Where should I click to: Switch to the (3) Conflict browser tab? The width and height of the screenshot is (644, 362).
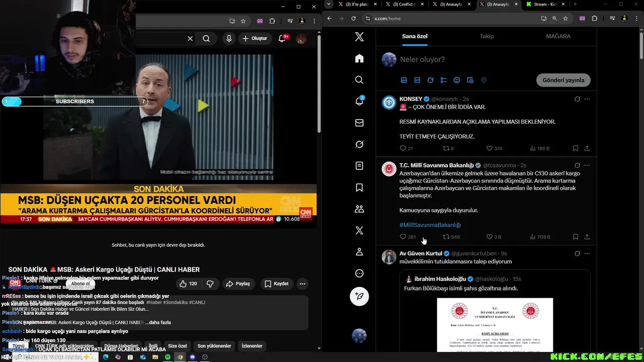405,5
